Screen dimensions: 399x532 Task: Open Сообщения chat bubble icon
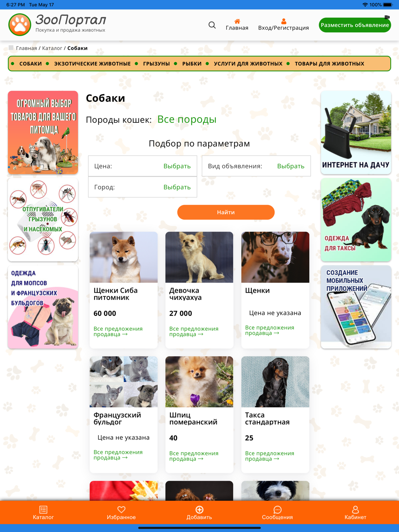click(277, 509)
